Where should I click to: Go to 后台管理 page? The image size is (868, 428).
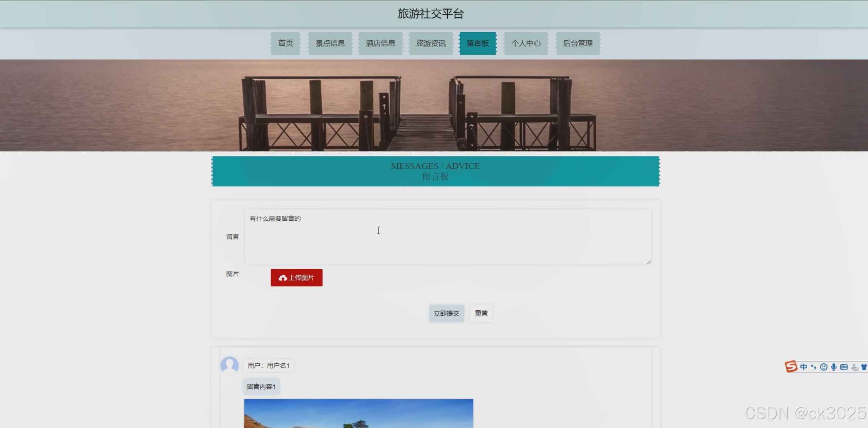click(x=578, y=43)
